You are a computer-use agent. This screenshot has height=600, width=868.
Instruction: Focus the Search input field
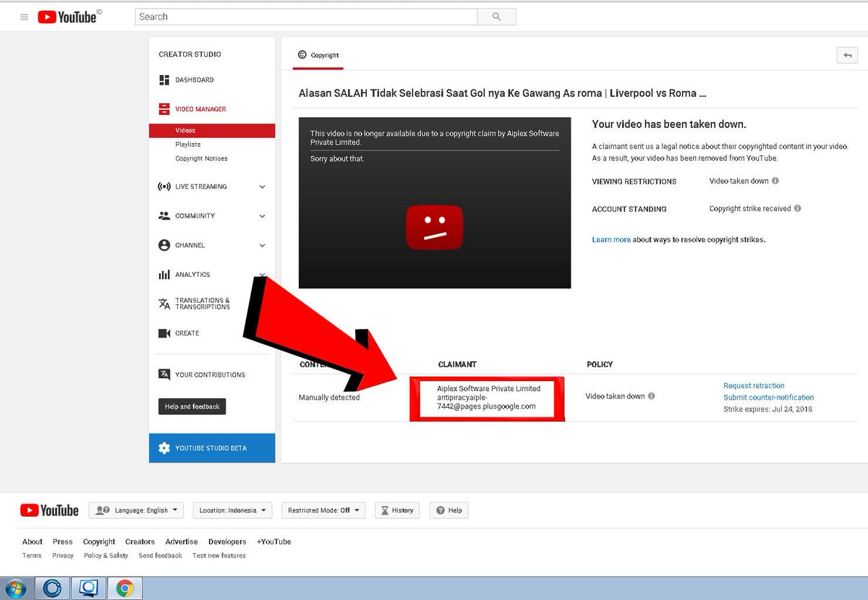pyautogui.click(x=306, y=17)
